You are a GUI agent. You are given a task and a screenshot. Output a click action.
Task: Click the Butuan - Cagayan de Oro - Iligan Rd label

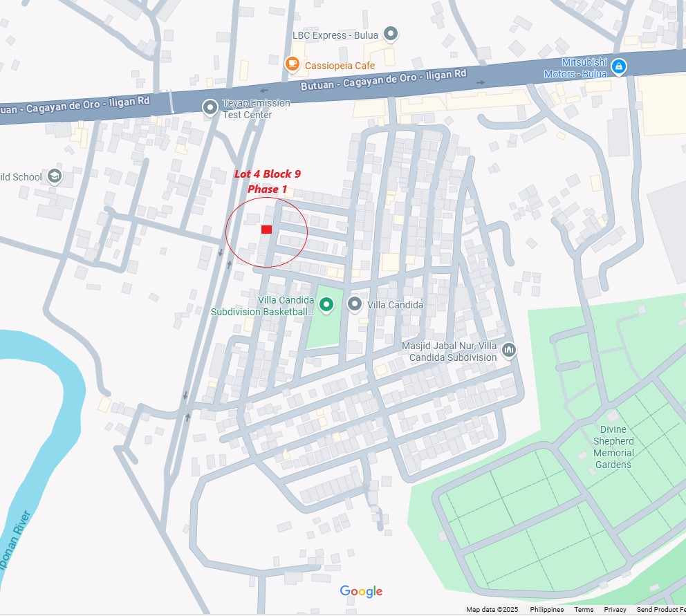pos(383,80)
